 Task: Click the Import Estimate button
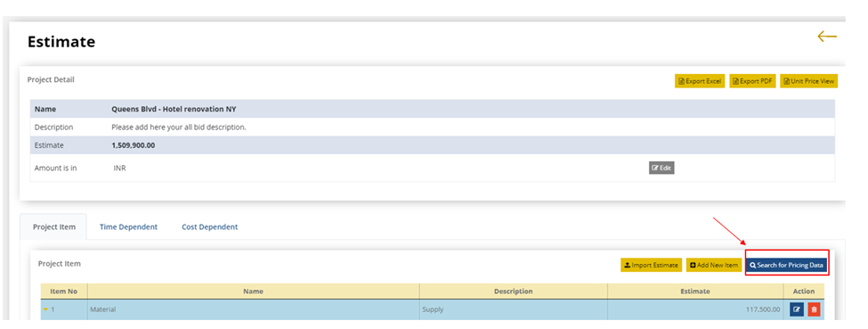tap(651, 265)
